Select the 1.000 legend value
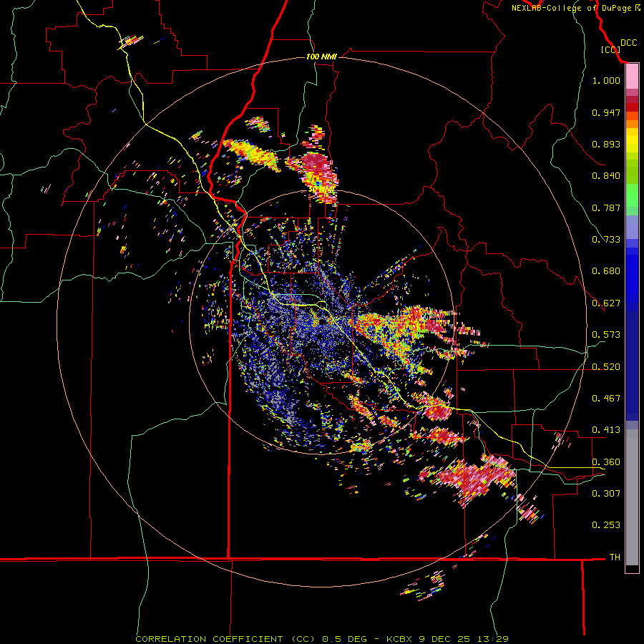 pyautogui.click(x=606, y=80)
